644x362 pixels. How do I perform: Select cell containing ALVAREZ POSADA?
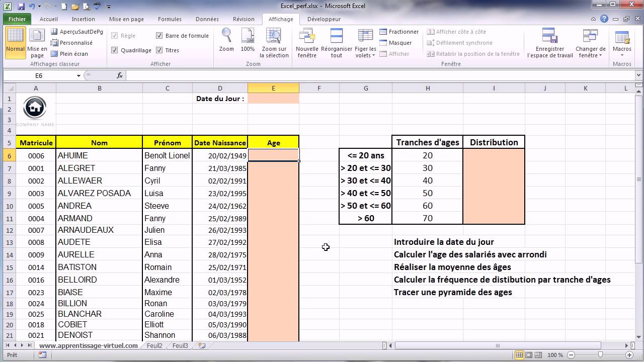point(99,193)
